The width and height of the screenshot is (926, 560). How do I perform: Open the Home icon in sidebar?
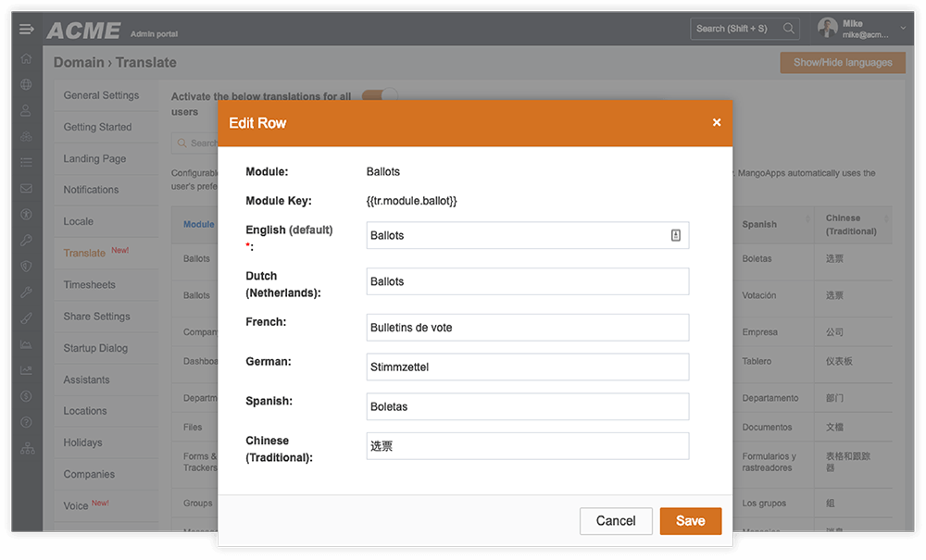(27, 58)
